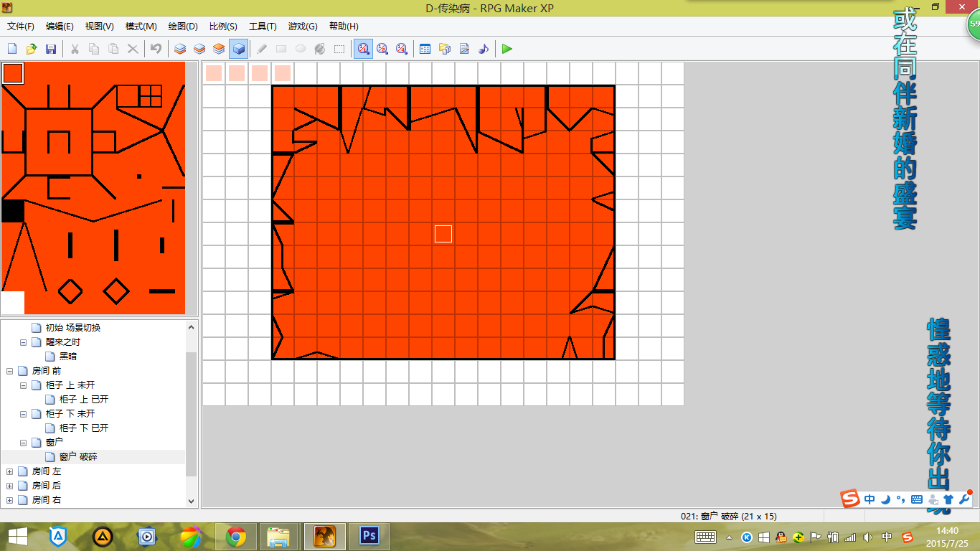Open the Materials manager icon
This screenshot has height=551, width=980.
(444, 49)
